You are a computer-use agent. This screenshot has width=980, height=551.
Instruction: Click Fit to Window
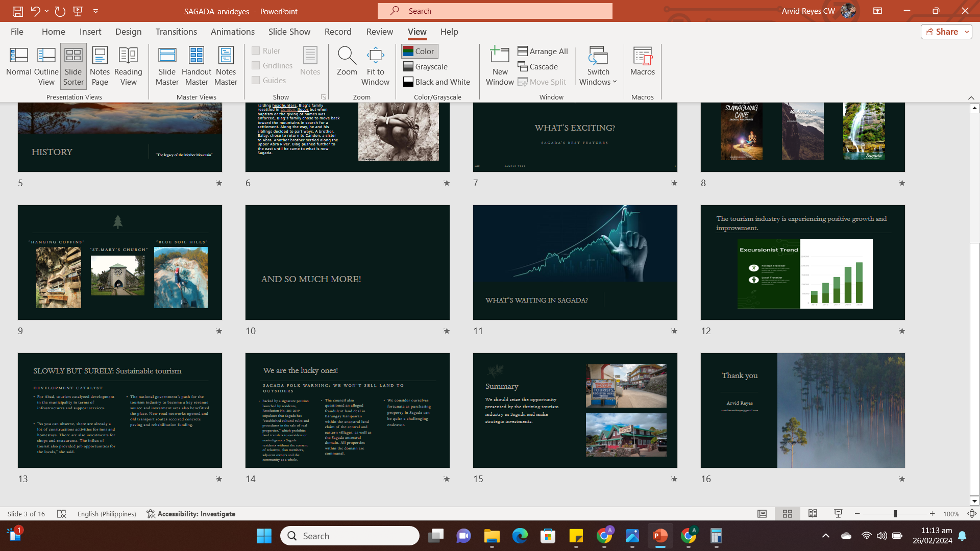point(375,66)
